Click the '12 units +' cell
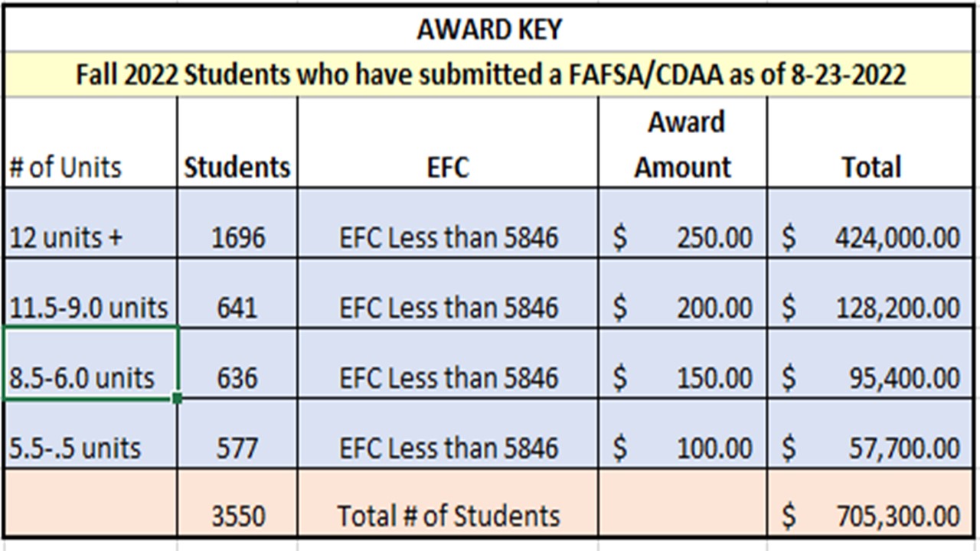This screenshot has height=551, width=980. click(91, 223)
